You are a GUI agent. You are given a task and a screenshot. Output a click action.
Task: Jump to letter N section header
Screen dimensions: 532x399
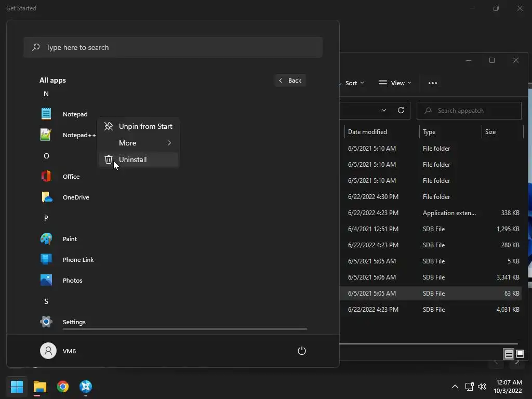(46, 94)
